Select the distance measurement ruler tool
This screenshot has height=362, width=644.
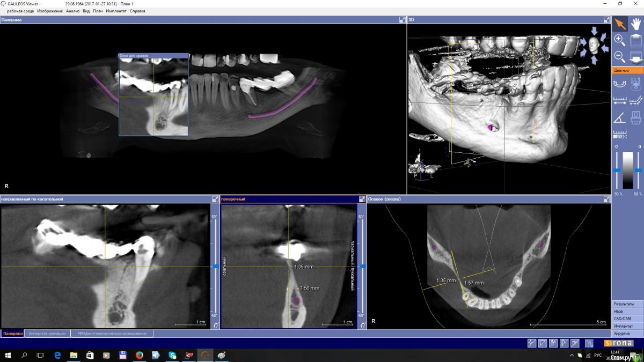619,100
